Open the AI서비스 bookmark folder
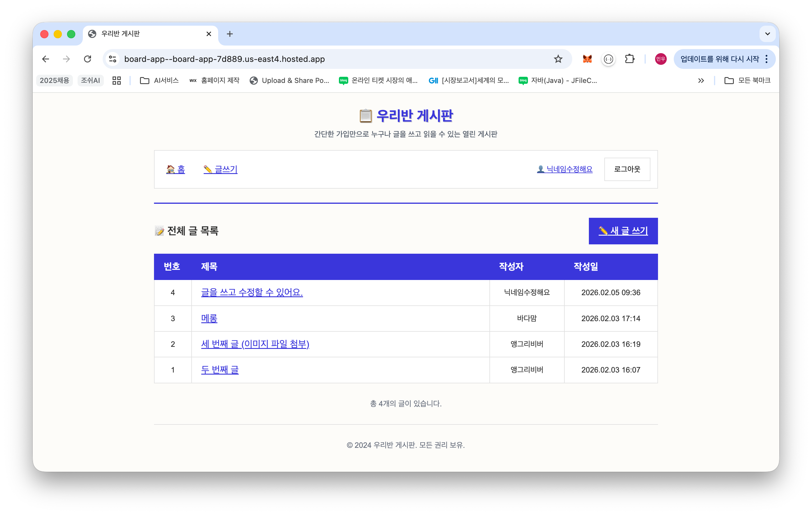812x515 pixels. click(x=159, y=80)
